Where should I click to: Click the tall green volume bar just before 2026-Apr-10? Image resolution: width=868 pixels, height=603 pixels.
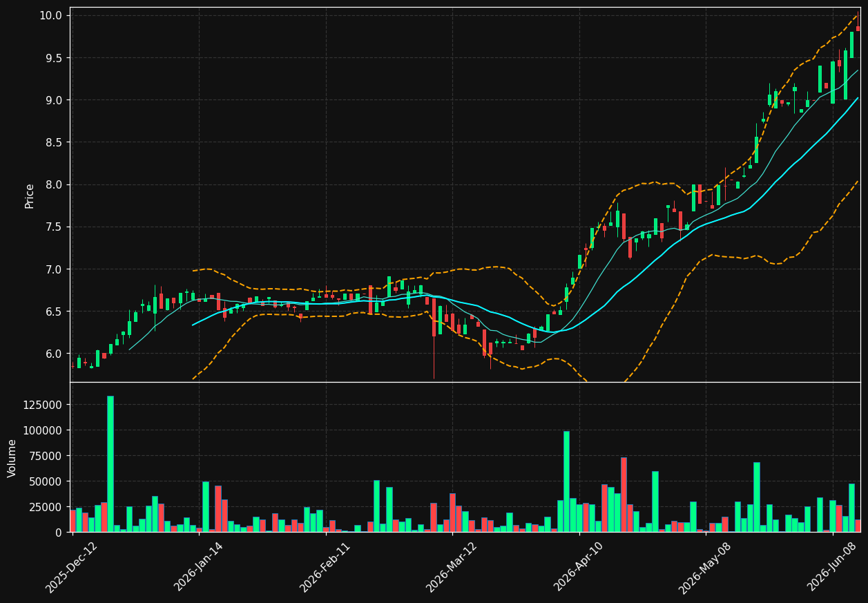point(566,481)
